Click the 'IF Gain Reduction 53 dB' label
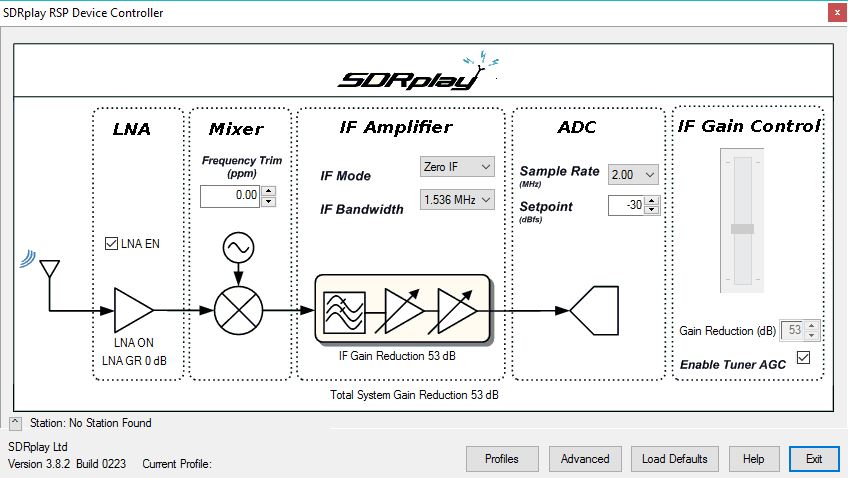Image resolution: width=848 pixels, height=478 pixels. [398, 356]
